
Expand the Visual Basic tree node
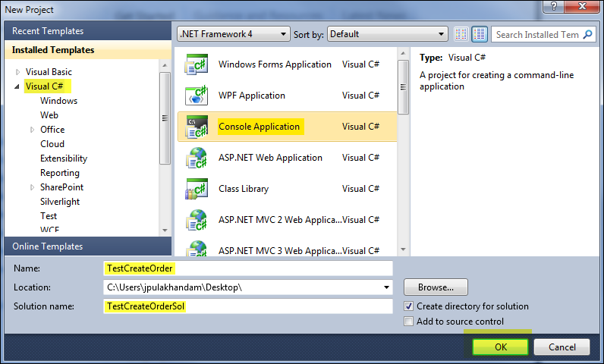tap(17, 72)
